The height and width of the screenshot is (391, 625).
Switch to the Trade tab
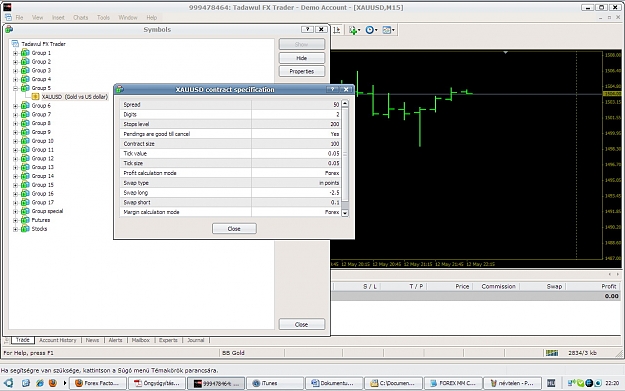(x=23, y=340)
